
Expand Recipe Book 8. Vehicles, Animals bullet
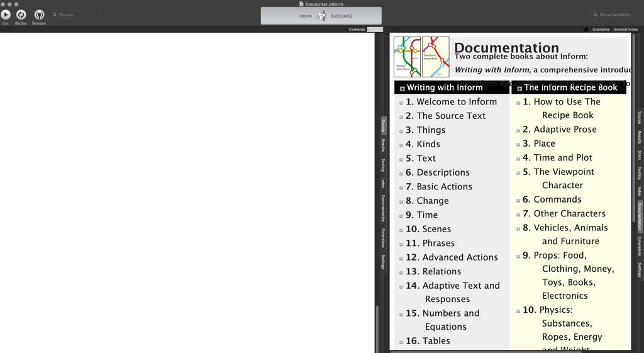(518, 229)
